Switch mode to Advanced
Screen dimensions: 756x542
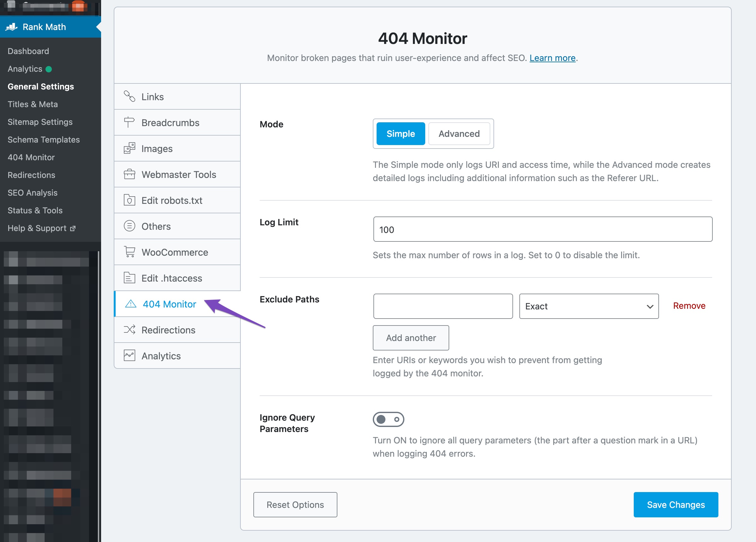(459, 134)
